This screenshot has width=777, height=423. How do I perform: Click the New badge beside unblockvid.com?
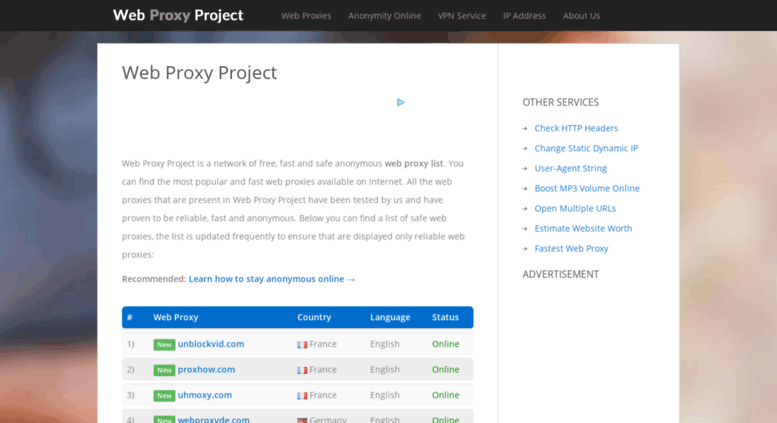(x=164, y=345)
